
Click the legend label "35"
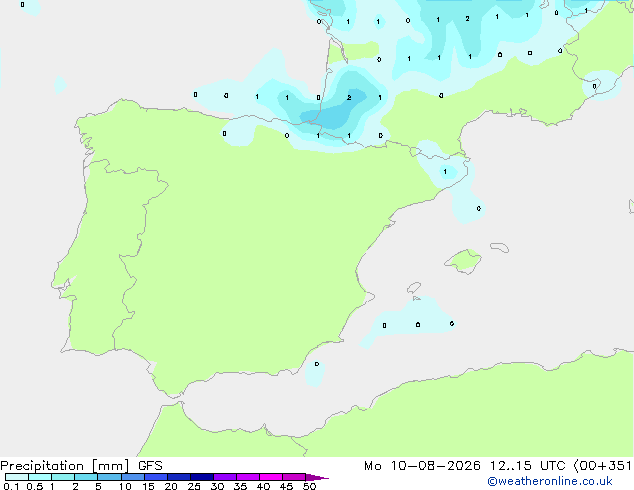pos(240,486)
